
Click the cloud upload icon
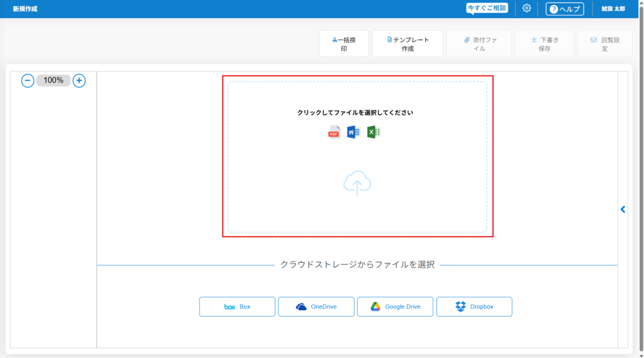(357, 183)
